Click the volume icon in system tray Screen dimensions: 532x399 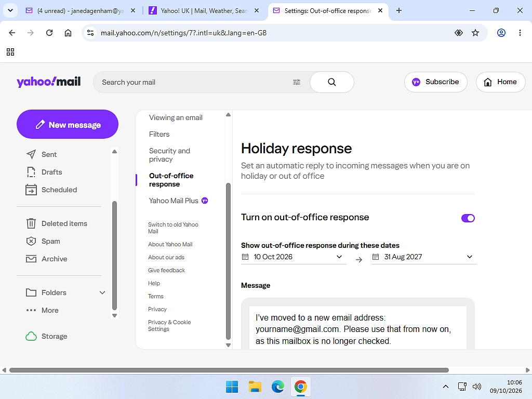(477, 387)
